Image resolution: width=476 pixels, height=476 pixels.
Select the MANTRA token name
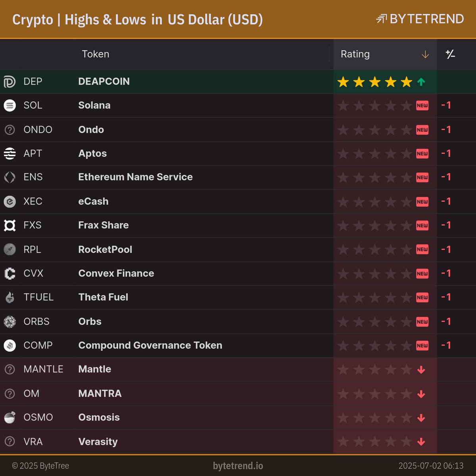(100, 393)
